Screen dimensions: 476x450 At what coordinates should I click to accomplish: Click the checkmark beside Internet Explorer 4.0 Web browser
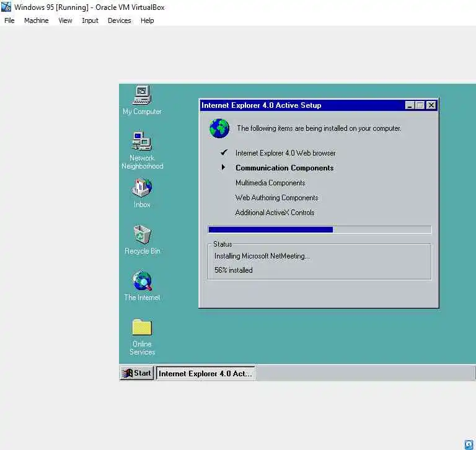click(x=224, y=152)
